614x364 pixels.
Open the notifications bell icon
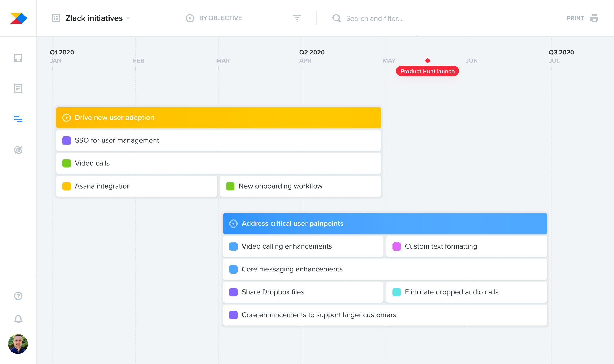18,319
